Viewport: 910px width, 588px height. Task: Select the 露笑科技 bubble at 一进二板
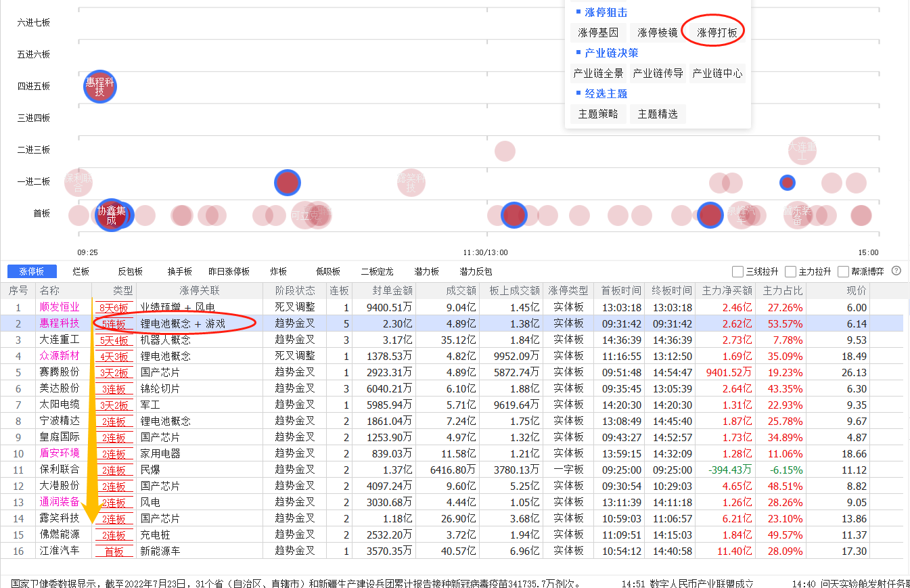[411, 183]
